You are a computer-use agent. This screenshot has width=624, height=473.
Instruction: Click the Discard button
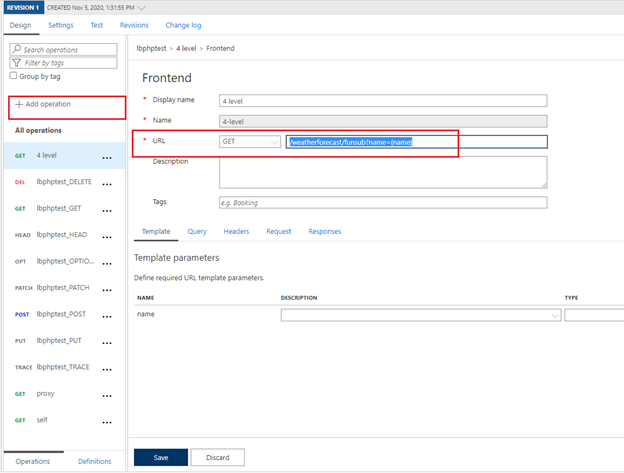(x=217, y=457)
